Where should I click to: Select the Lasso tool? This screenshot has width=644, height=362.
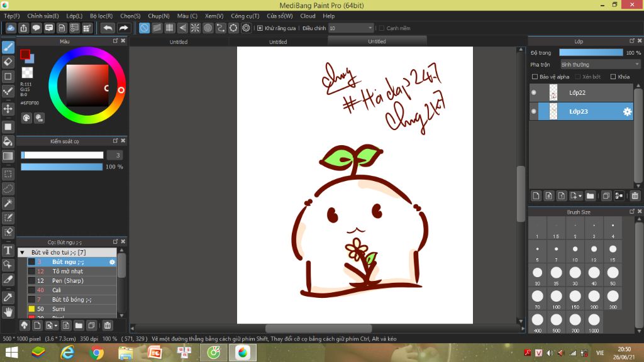point(8,189)
